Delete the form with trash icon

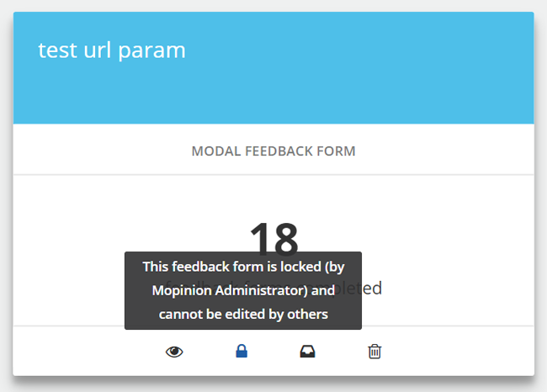(x=374, y=352)
